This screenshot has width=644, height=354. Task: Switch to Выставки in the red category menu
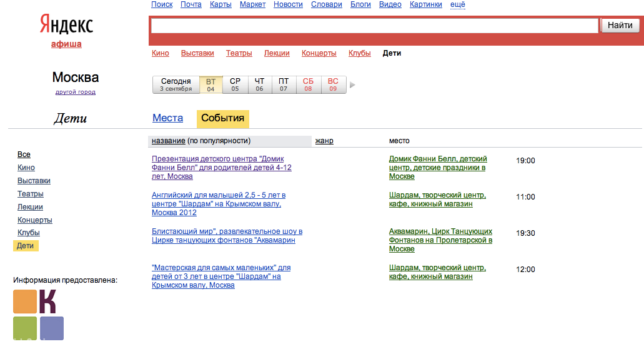point(197,53)
